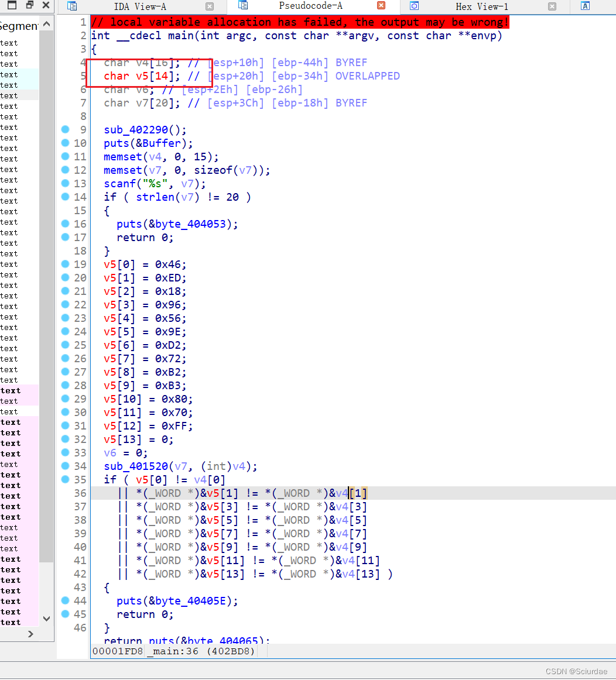Click strlen on line 14
The image size is (616, 680).
click(155, 197)
